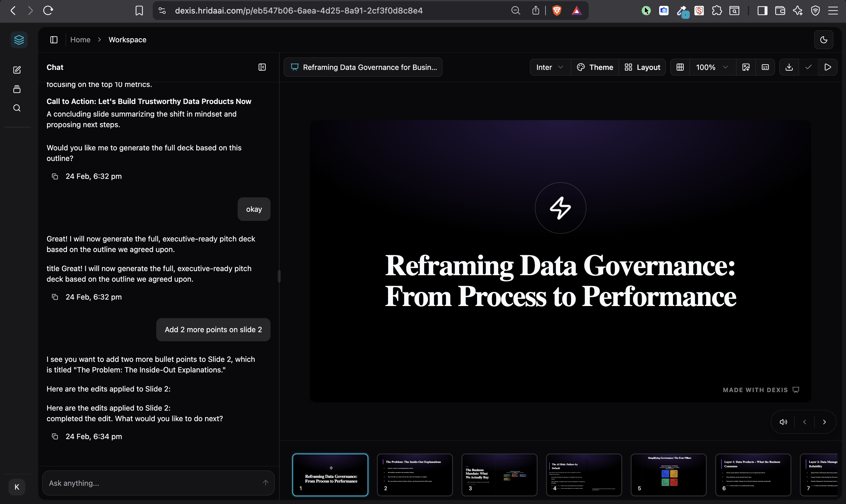This screenshot has width=846, height=504.
Task: Expand the Inter font dropdown
Action: click(550, 67)
